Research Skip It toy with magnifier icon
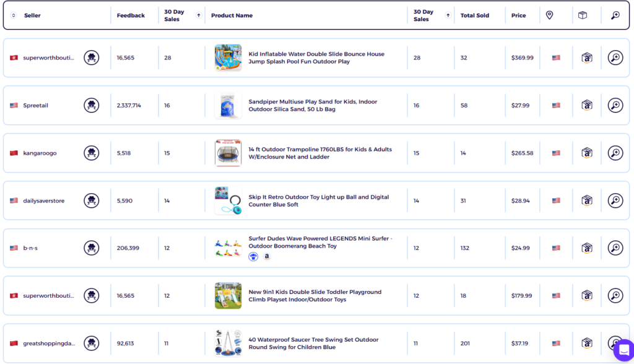This screenshot has height=364, width=634. [x=615, y=201]
